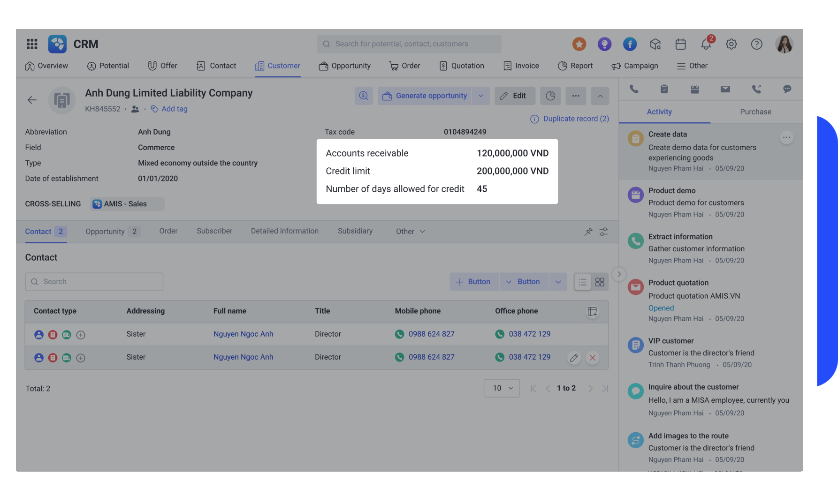Screen dimensions: 838x504
Task: Open notifications with the bell icon
Action: 706,44
